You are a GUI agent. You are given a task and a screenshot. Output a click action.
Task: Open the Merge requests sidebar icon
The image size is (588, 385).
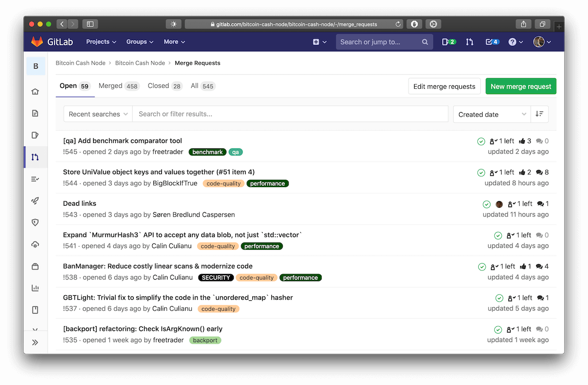click(x=35, y=157)
